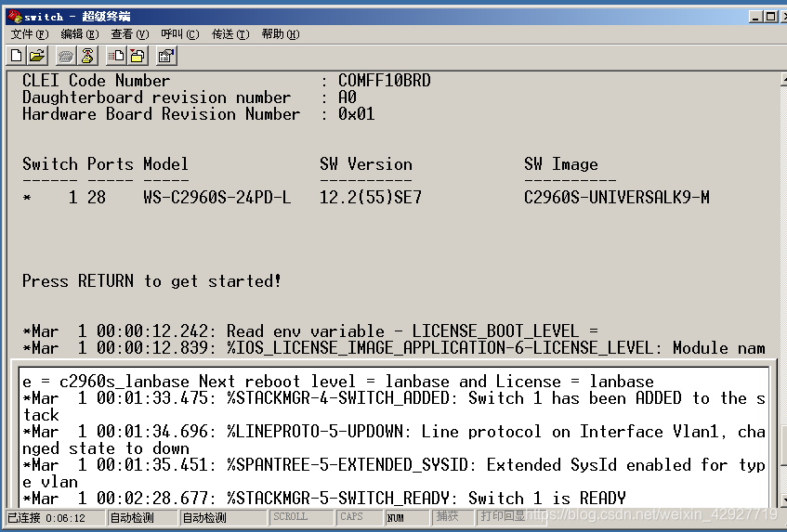The height and width of the screenshot is (532, 787).
Task: Click the SPANTREE-5-EXTENDED_SYSID log line
Action: click(394, 465)
